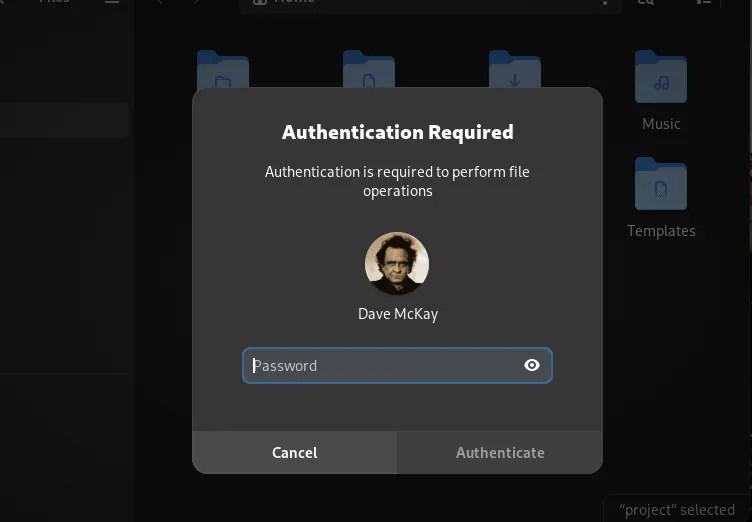This screenshot has width=752, height=522.
Task: Toggle password visibility with the eye icon
Action: 531,366
